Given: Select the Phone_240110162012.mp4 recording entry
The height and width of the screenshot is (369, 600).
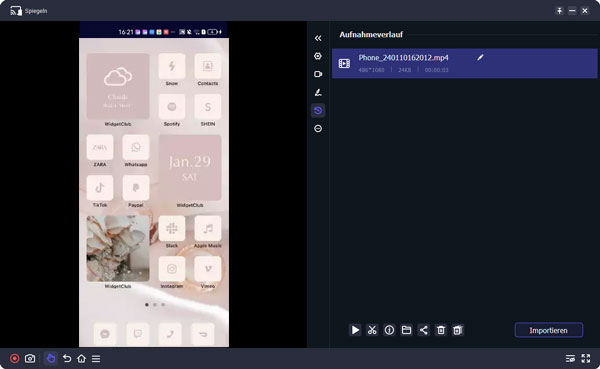Looking at the screenshot, I should coord(465,63).
